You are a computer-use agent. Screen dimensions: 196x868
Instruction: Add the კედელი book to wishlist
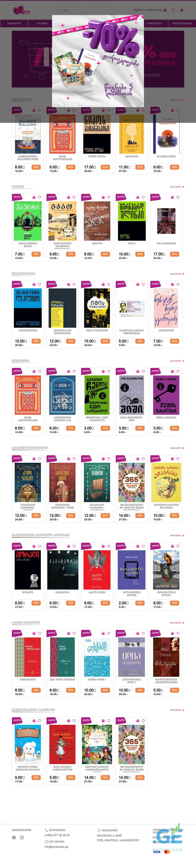coord(109,197)
